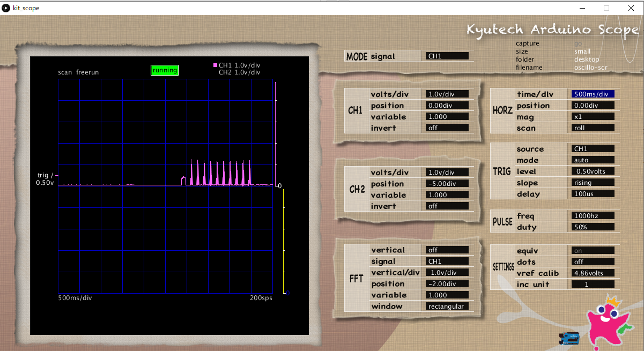Screen dimensions: 644x351
Task: Toggle FFT vertical off value
Action: [447, 250]
